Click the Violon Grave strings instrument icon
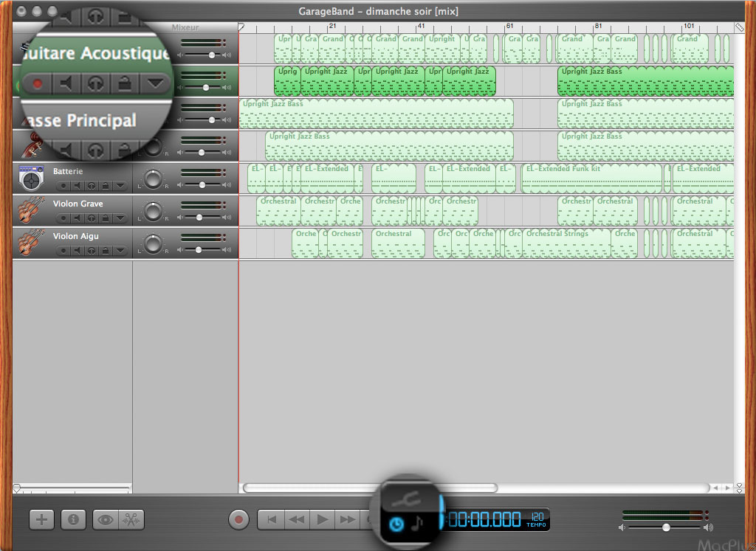 (x=31, y=210)
